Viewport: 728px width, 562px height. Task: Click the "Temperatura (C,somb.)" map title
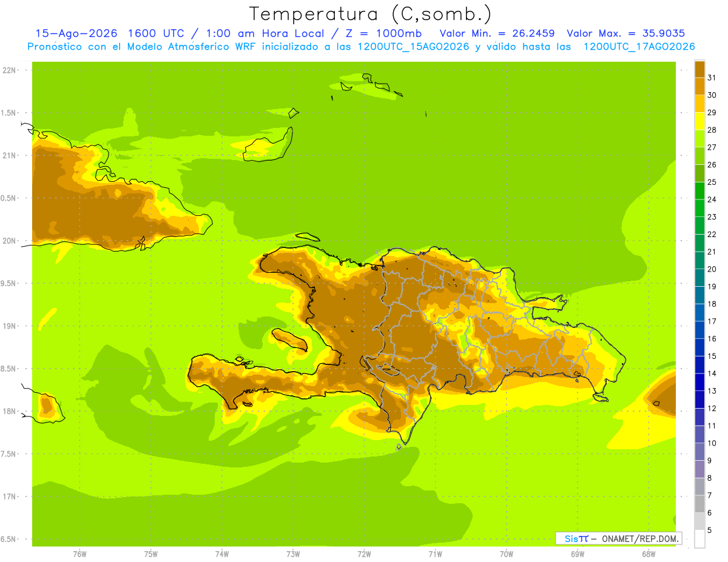[x=370, y=13]
